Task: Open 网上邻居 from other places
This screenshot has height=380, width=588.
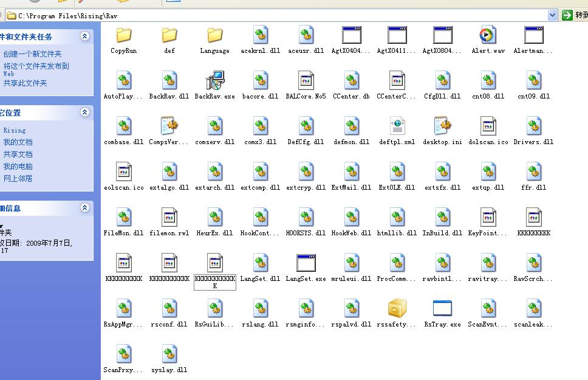Action: pos(18,178)
